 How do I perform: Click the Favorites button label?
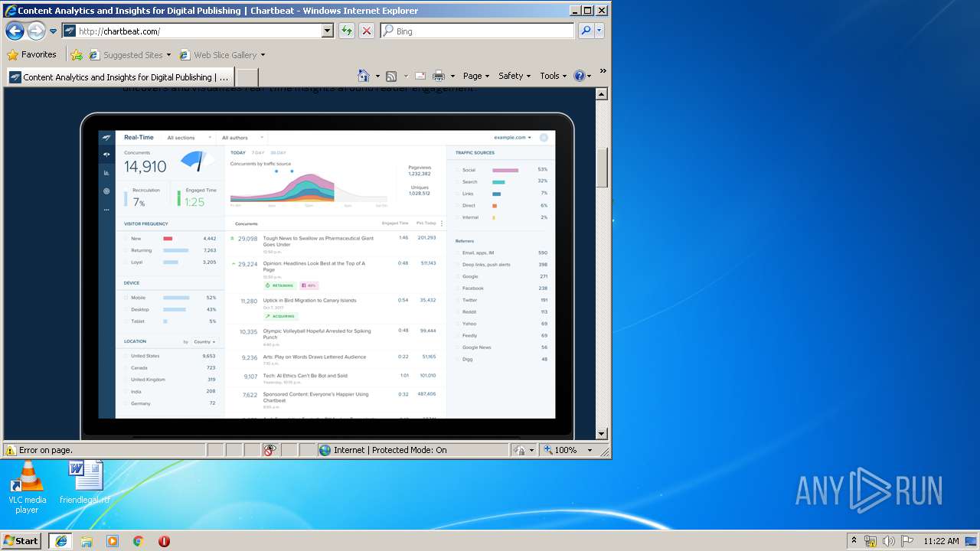(39, 55)
